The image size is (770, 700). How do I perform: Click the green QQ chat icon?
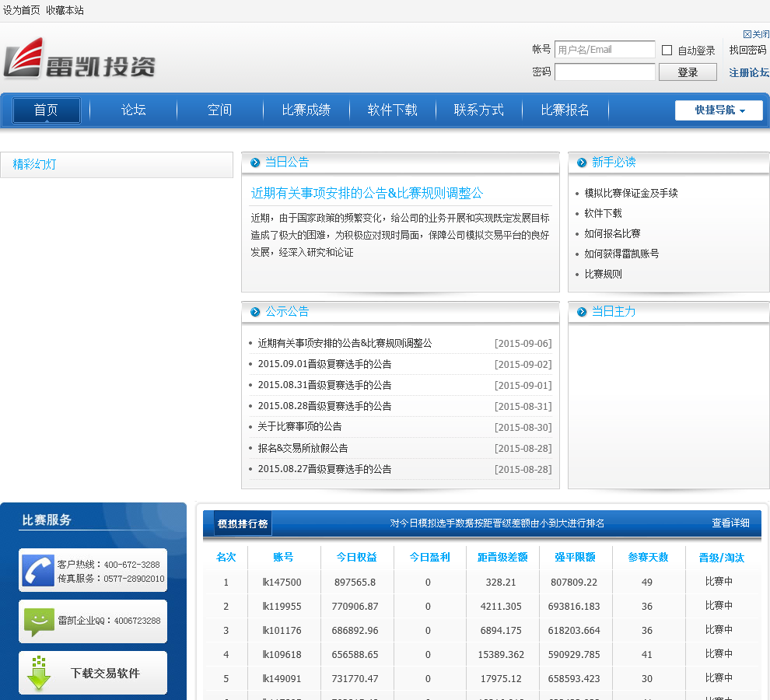click(39, 621)
